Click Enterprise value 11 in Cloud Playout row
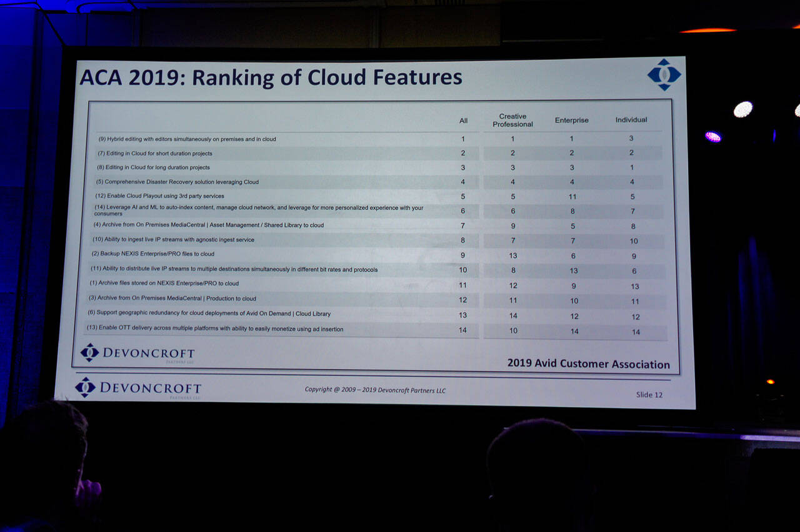The width and height of the screenshot is (800, 532). (572, 197)
